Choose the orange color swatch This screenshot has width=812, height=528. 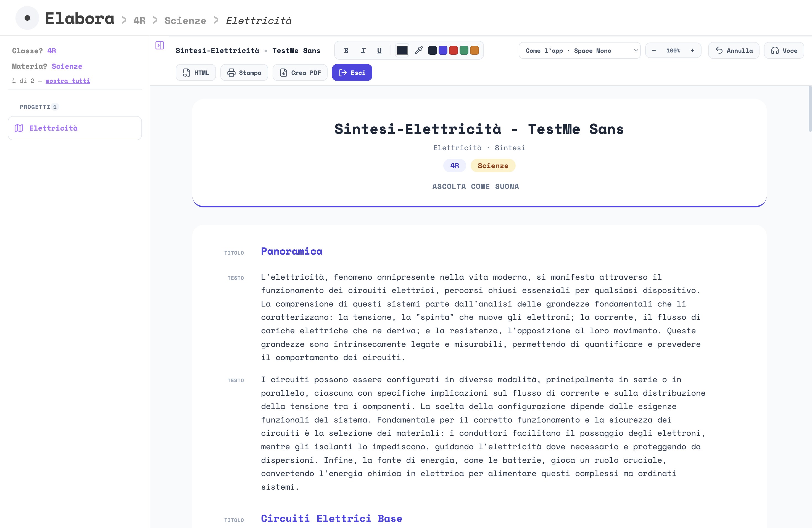tap(474, 51)
